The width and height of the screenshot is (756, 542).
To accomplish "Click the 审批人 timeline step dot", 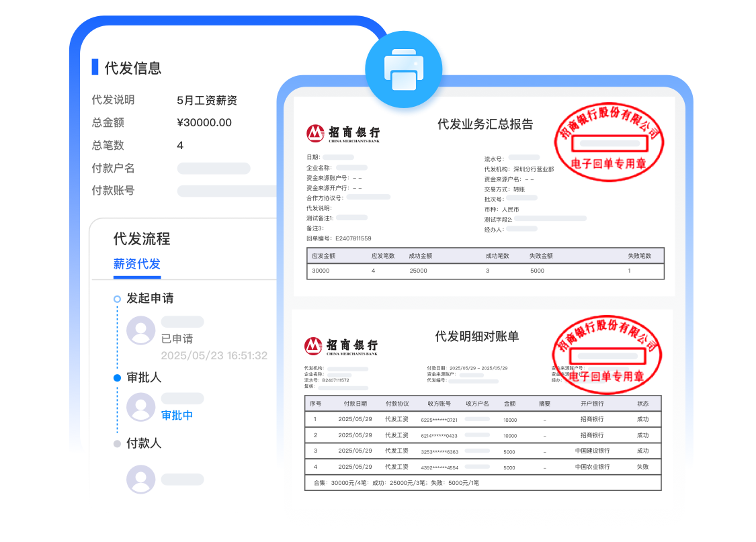I will click(x=118, y=378).
